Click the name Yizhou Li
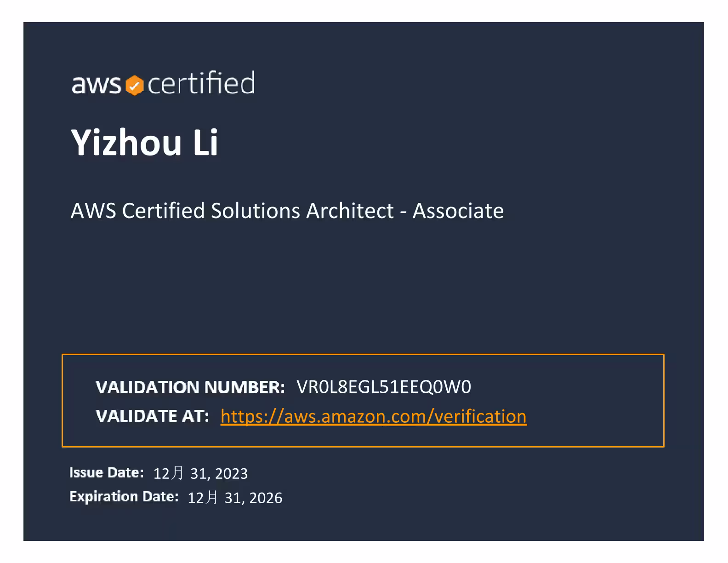 144,143
